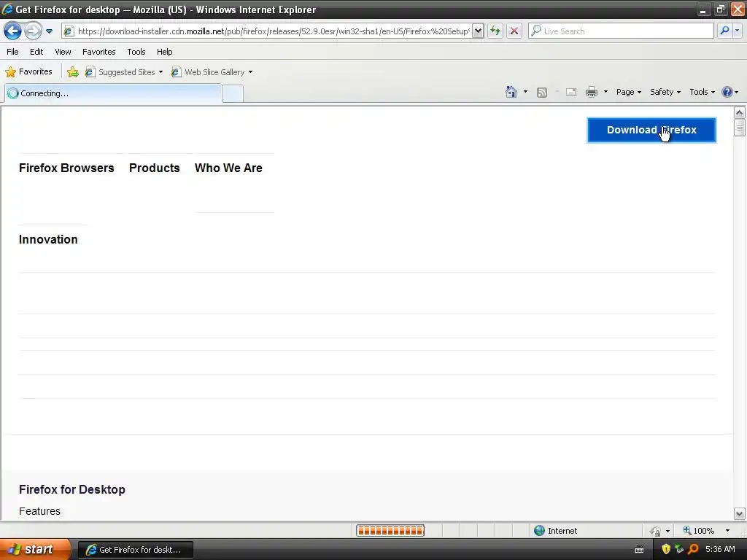
Task: Open Suggested Sites link
Action: [x=124, y=72]
